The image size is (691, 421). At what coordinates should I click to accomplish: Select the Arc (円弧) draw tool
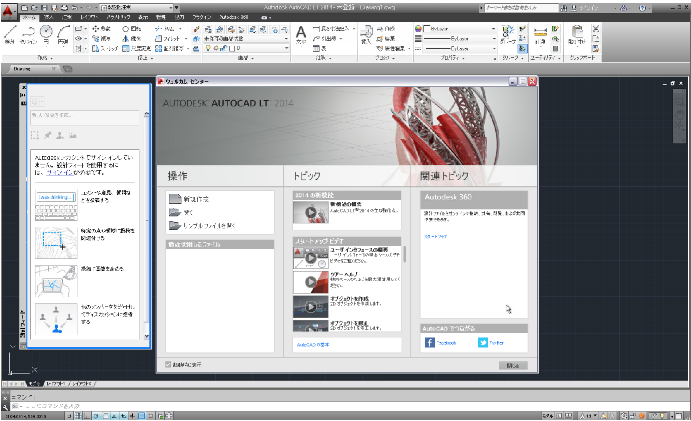pos(63,35)
